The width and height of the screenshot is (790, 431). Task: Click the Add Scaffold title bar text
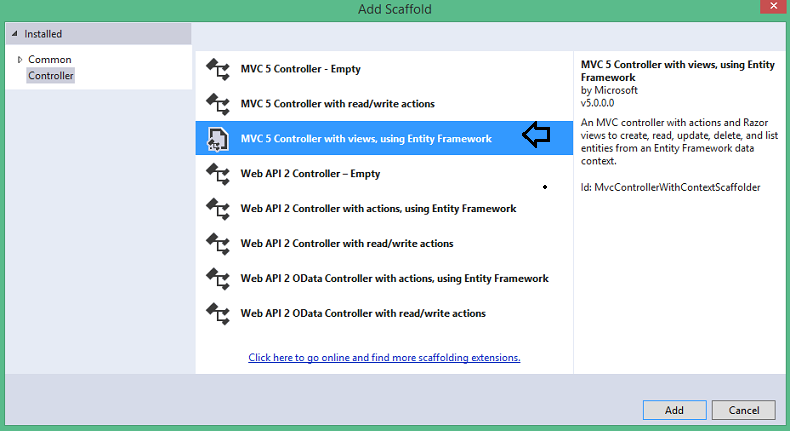tap(394, 9)
